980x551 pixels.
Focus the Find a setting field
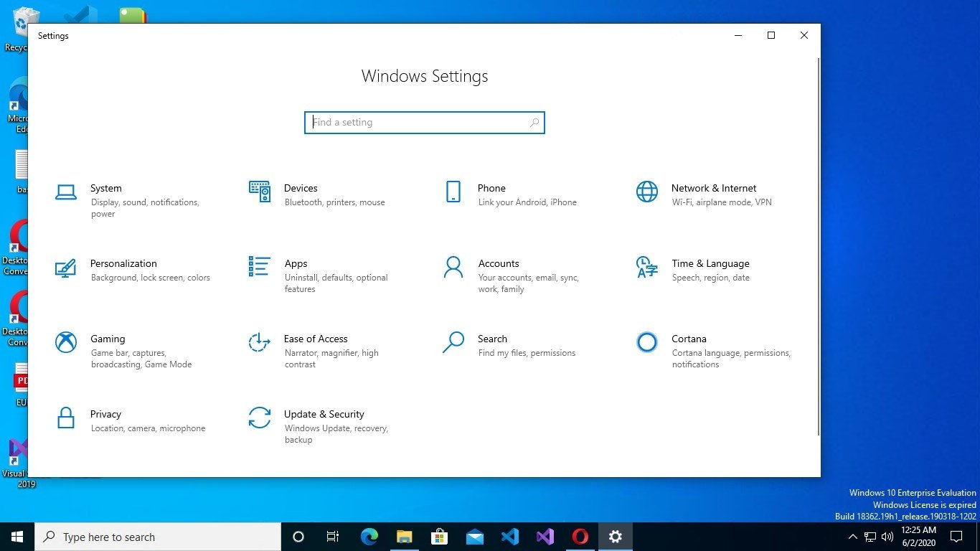(425, 123)
